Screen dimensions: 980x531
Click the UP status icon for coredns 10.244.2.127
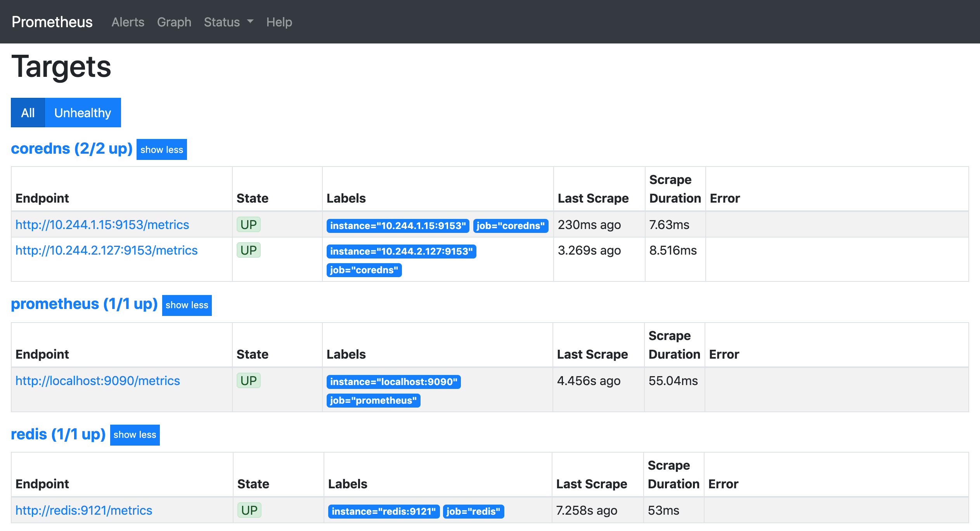(248, 250)
